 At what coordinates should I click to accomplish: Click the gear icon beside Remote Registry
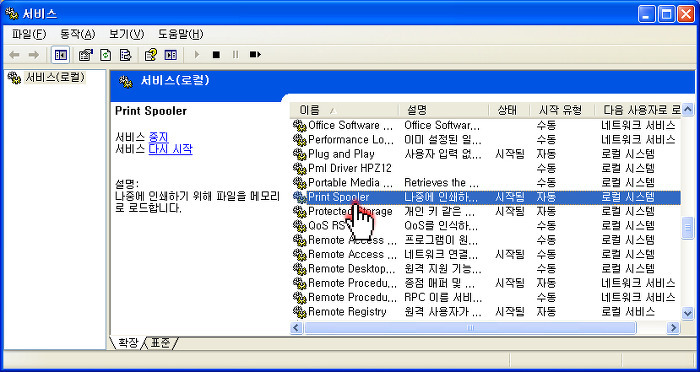[300, 312]
